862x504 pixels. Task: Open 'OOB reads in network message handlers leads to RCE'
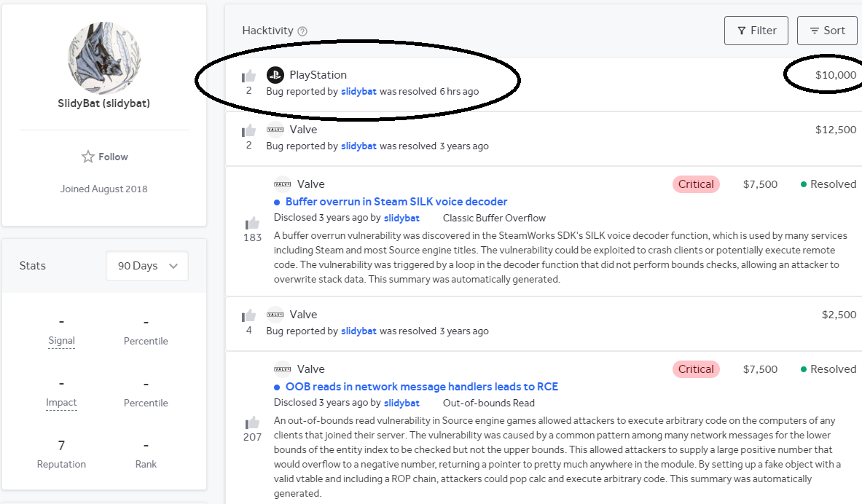[x=422, y=387]
